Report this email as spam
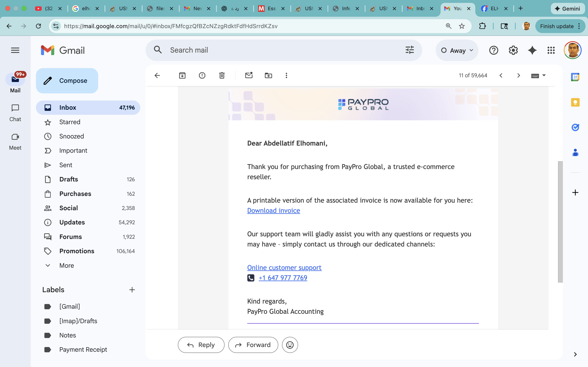Viewport: 588px width, 367px height. click(202, 75)
